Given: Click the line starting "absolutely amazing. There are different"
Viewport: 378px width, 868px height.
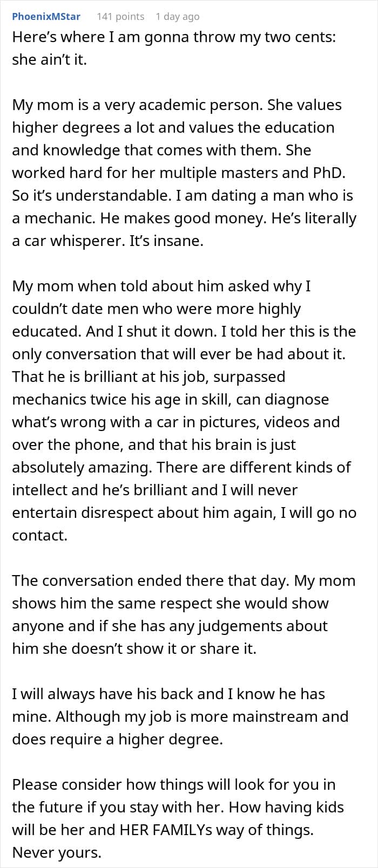Looking at the screenshot, I should pos(181,467).
